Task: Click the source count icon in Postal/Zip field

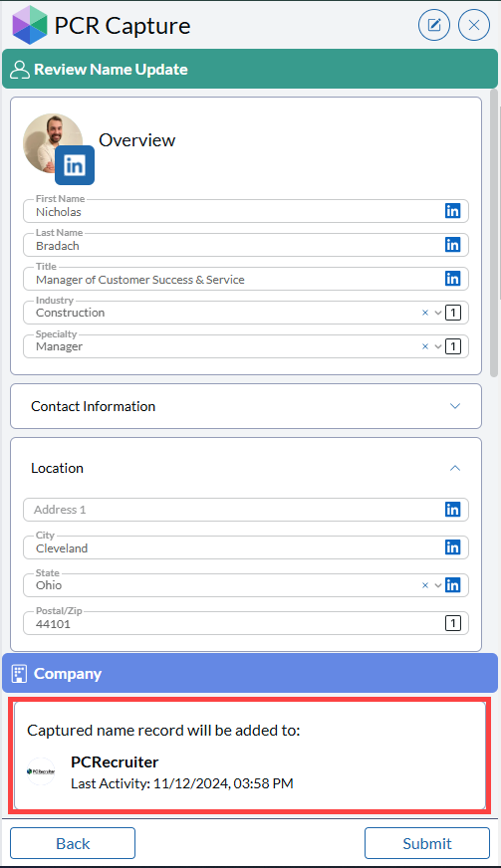Action: pyautogui.click(x=453, y=623)
